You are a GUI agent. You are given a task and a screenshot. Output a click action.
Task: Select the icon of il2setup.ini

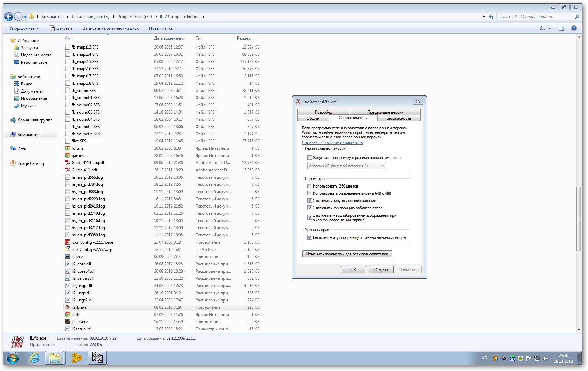[x=67, y=329]
